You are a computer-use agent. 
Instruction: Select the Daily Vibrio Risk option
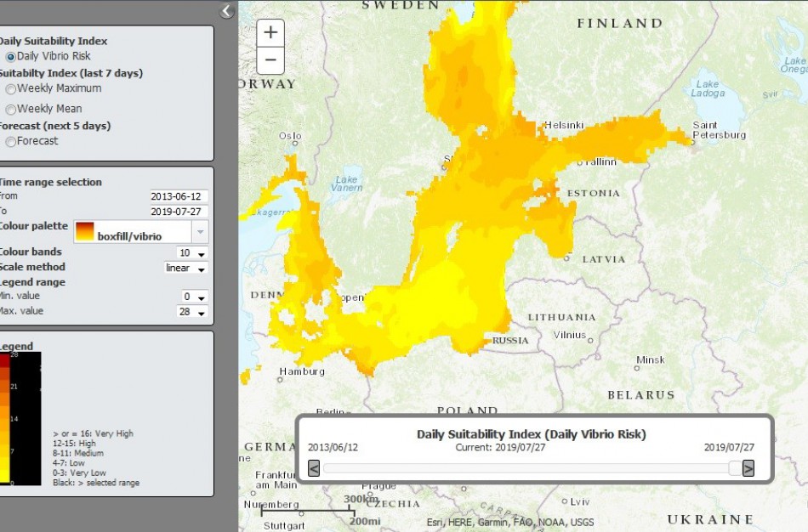[11, 57]
